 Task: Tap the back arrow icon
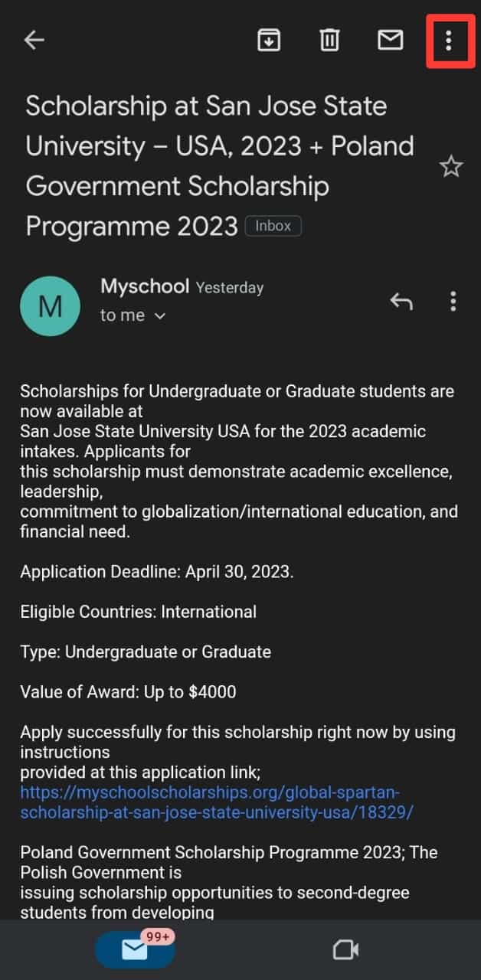tap(34, 41)
